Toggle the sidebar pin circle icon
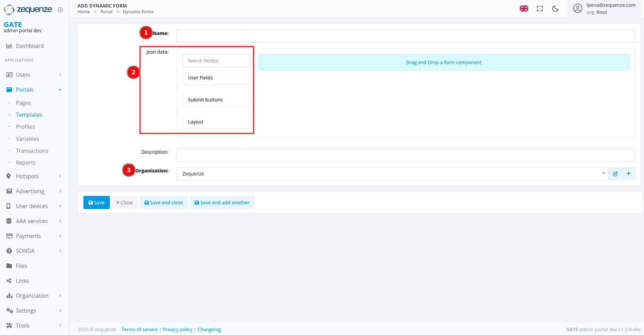 tap(60, 10)
